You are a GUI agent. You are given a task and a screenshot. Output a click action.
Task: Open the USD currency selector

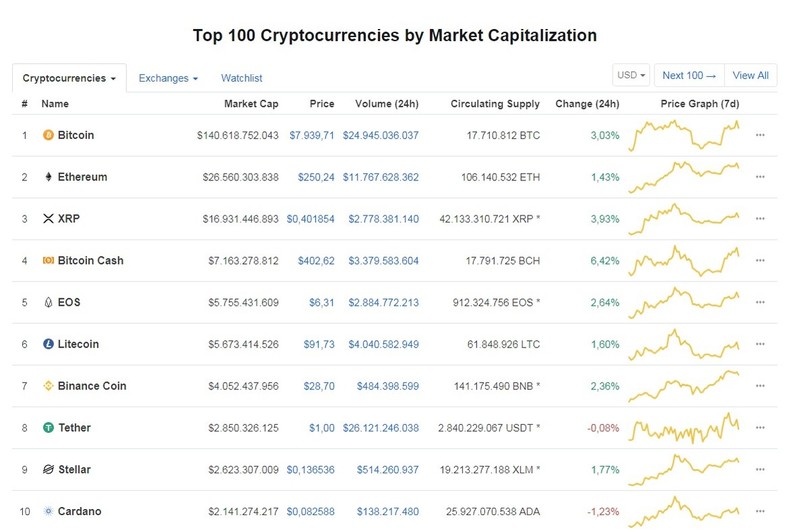[x=631, y=75]
